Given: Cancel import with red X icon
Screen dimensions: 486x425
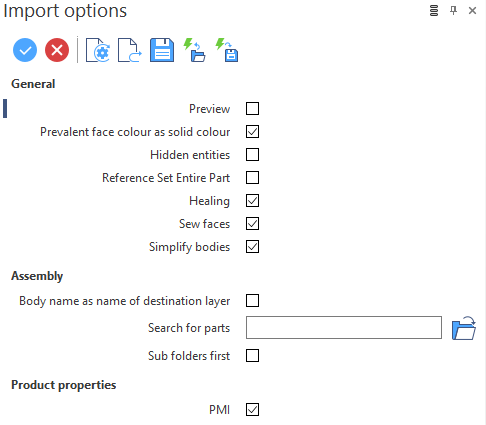Looking at the screenshot, I should point(57,50).
